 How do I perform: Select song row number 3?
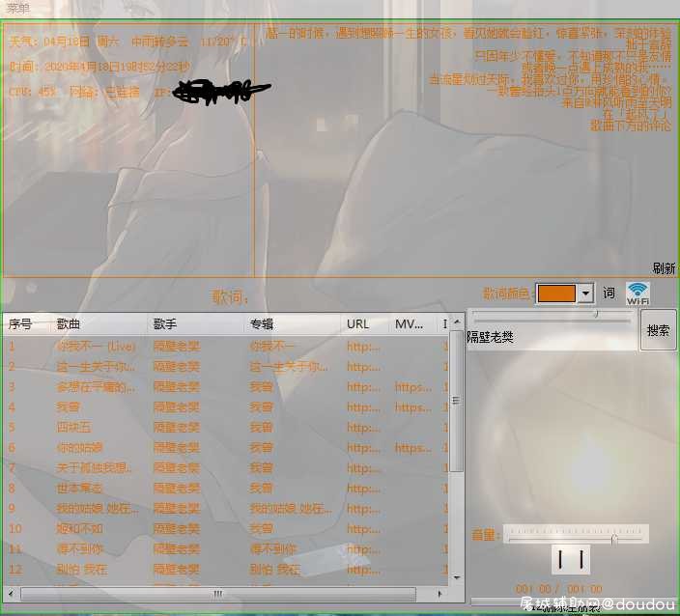(225, 386)
